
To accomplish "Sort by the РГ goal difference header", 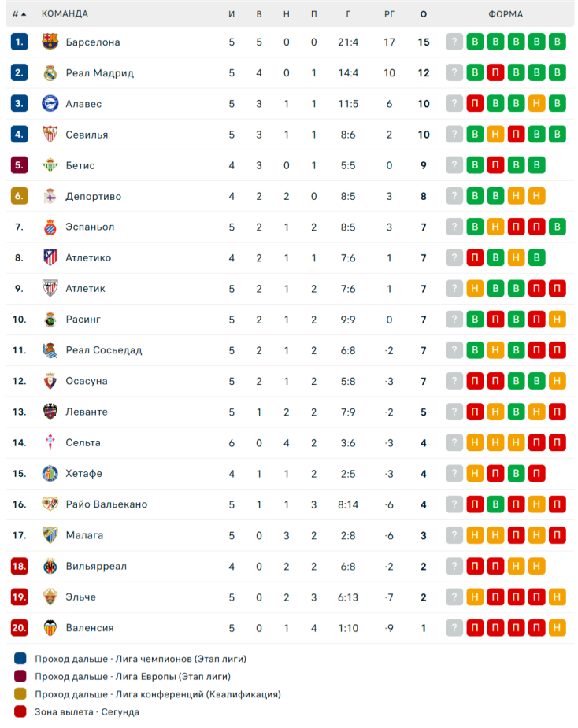I will [389, 14].
